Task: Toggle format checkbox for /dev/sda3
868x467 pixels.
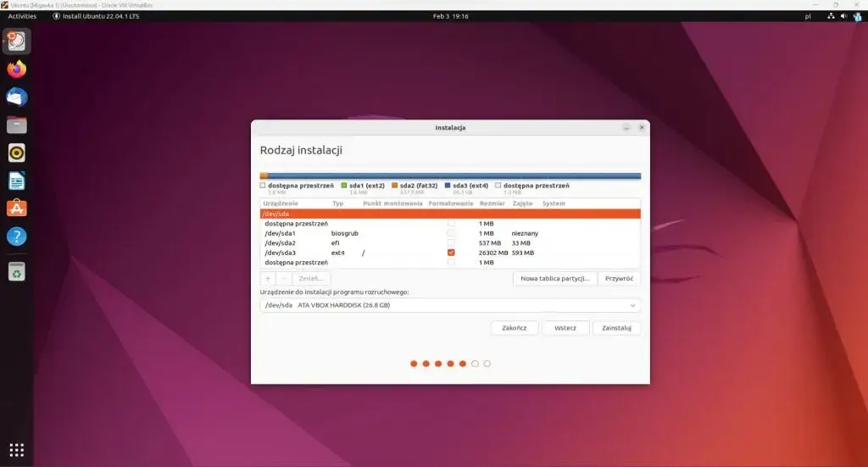Action: click(x=451, y=253)
